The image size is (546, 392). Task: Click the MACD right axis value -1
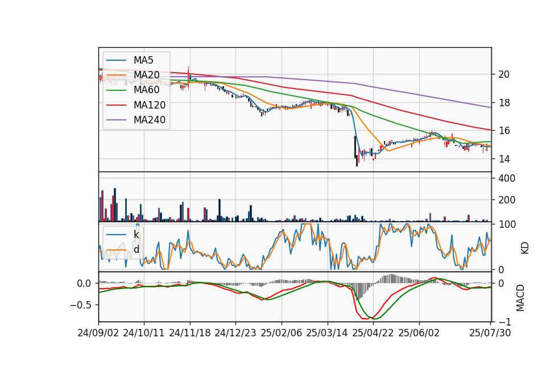point(504,323)
